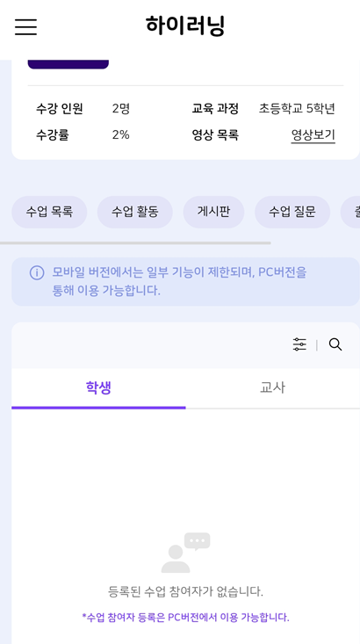Click the 초등학교 5학년 curriculum value

[297, 109]
